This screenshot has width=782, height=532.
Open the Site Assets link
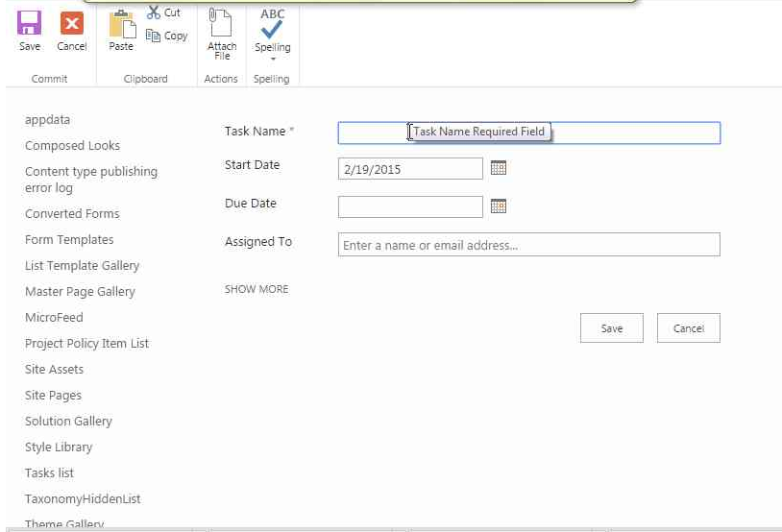pos(55,370)
